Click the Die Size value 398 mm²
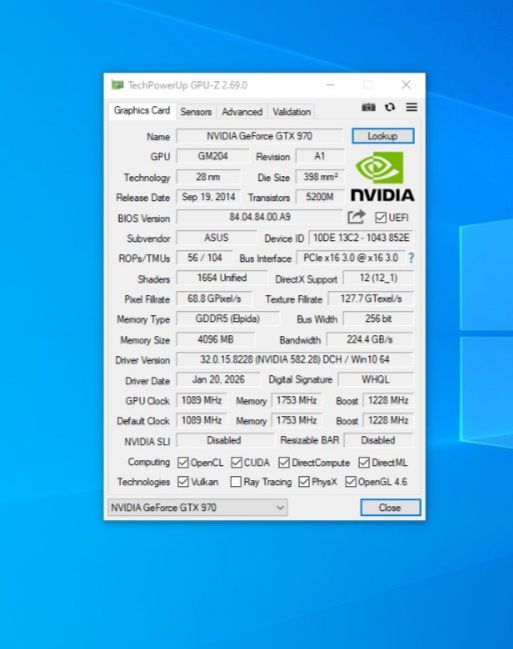Image resolution: width=513 pixels, height=649 pixels. [x=320, y=177]
